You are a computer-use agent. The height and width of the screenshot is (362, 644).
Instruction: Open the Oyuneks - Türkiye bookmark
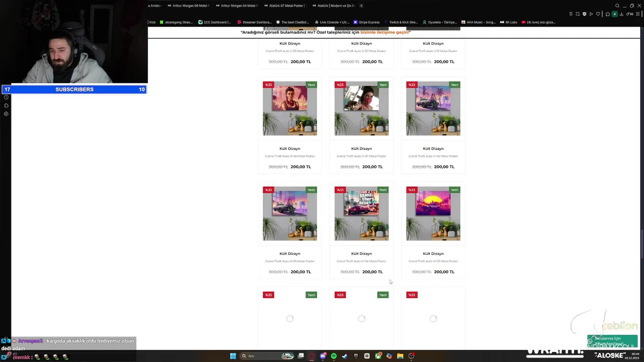(x=440, y=22)
